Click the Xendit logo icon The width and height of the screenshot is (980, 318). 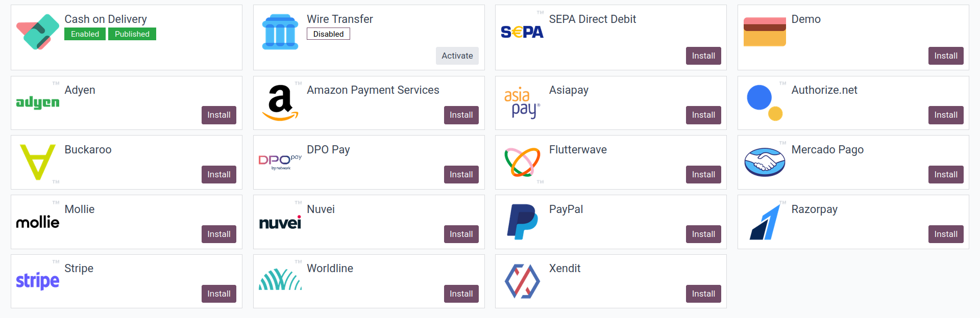pos(522,281)
